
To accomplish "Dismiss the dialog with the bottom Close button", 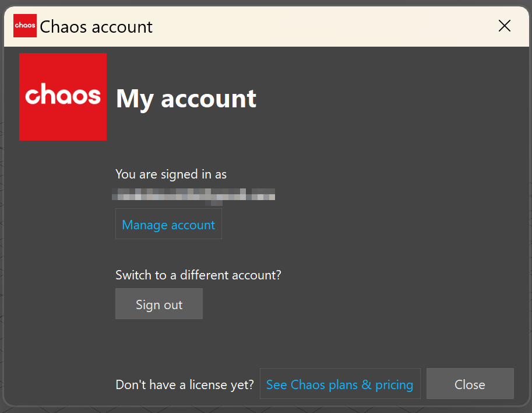I will click(470, 384).
